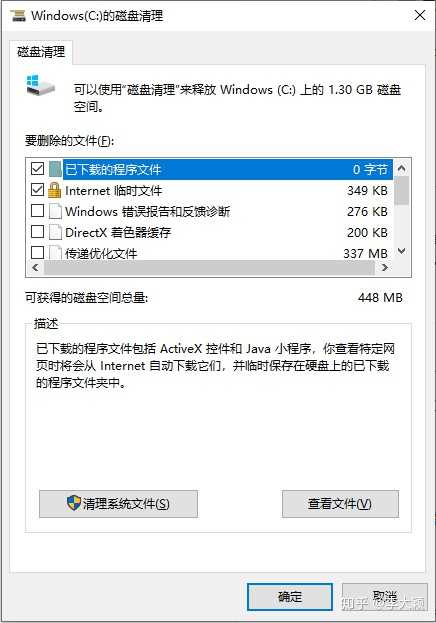Click the file list scroll up arrow

pyautogui.click(x=401, y=168)
